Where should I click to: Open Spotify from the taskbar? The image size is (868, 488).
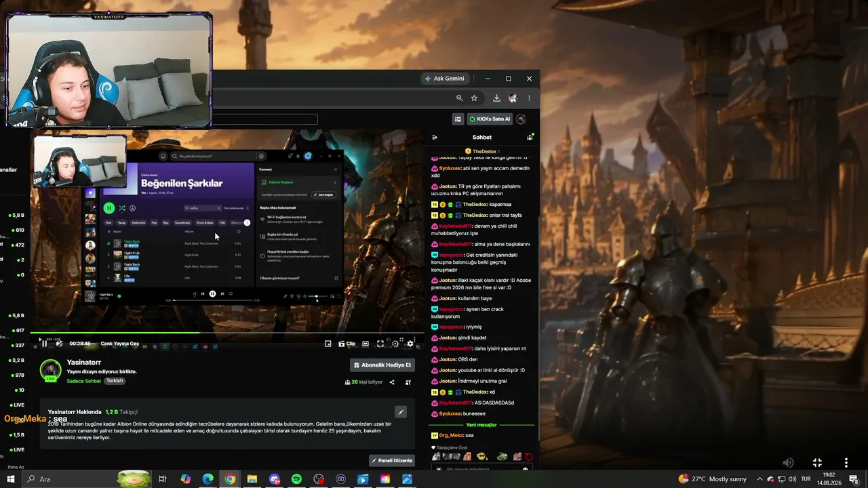pos(296,479)
